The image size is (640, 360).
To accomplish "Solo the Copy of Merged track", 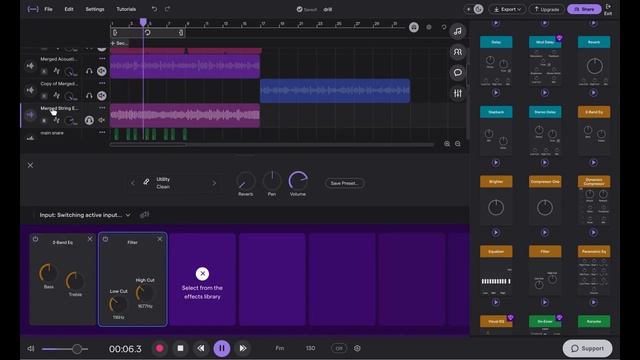I will (x=89, y=96).
